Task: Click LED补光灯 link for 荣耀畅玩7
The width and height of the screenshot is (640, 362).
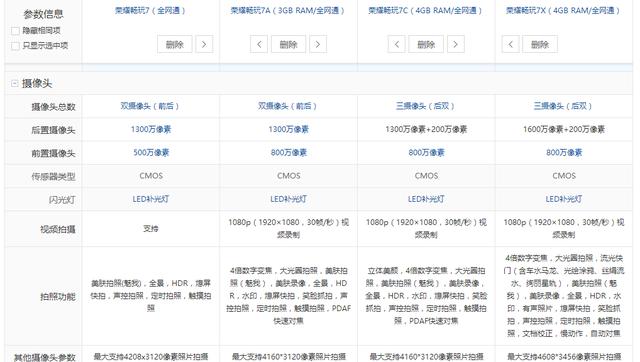Action: 151,199
